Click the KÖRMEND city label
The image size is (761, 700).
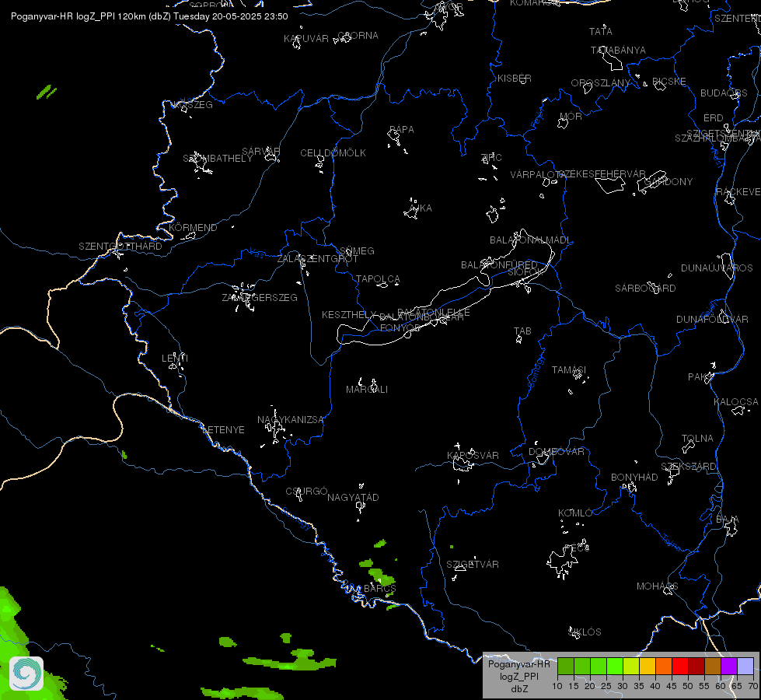(x=193, y=227)
